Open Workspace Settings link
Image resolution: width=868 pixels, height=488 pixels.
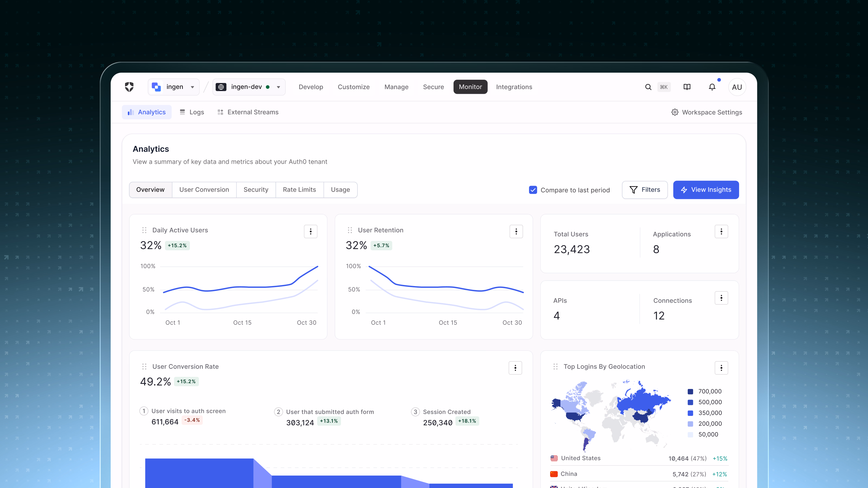tap(707, 112)
